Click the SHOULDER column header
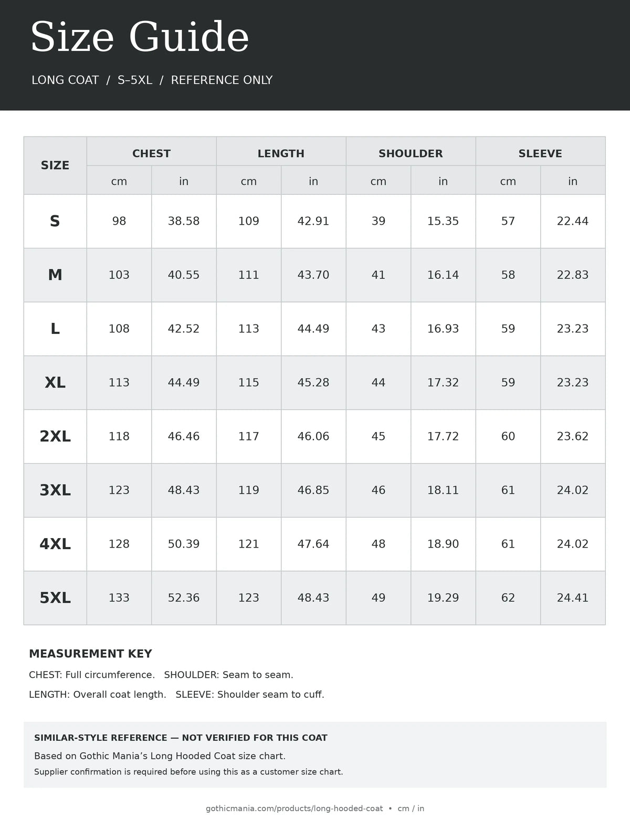 click(x=411, y=153)
